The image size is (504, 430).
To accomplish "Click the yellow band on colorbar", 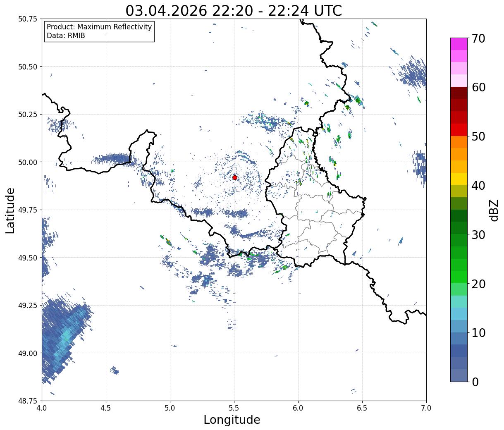I will tap(459, 179).
